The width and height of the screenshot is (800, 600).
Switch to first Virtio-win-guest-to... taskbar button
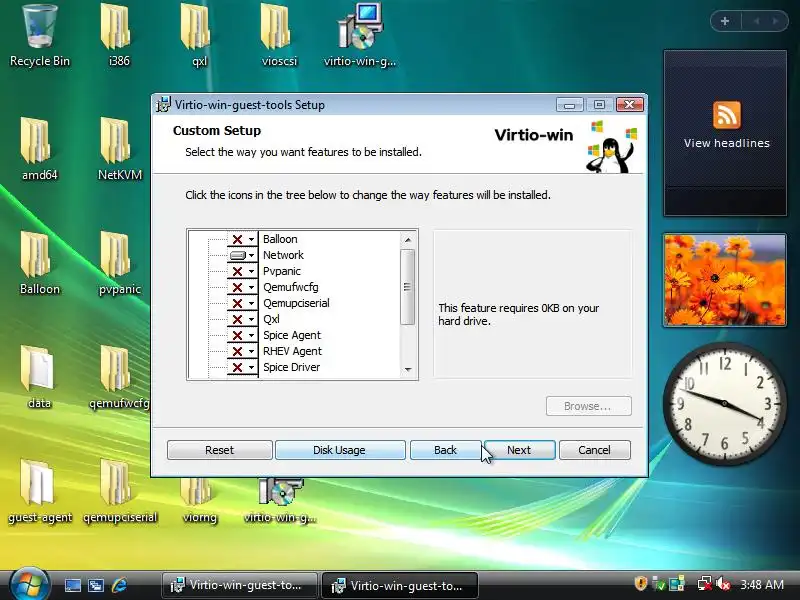click(239, 585)
